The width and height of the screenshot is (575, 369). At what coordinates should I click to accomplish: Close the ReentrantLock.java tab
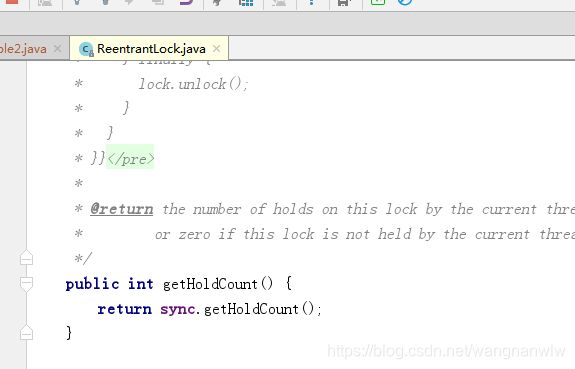(x=217, y=48)
